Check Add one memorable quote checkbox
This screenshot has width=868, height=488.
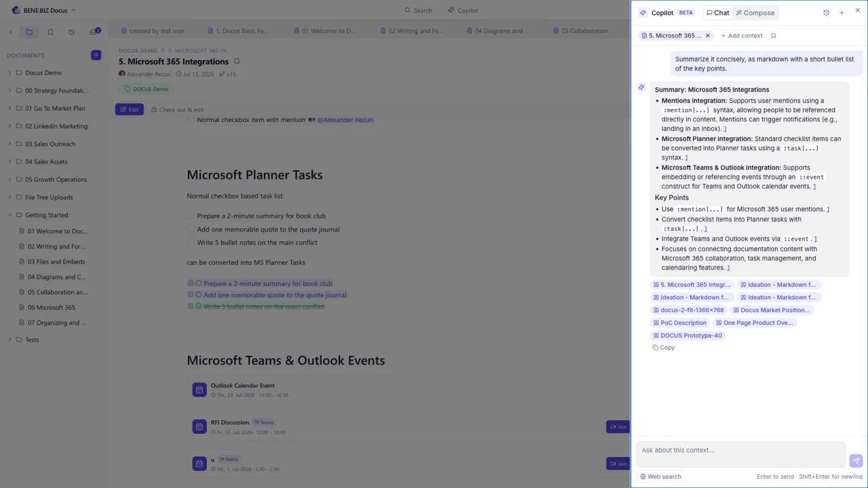(191, 229)
